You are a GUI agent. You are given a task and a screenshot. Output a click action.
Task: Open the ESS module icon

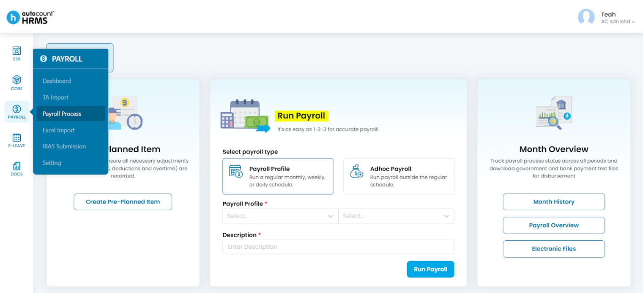17,53
